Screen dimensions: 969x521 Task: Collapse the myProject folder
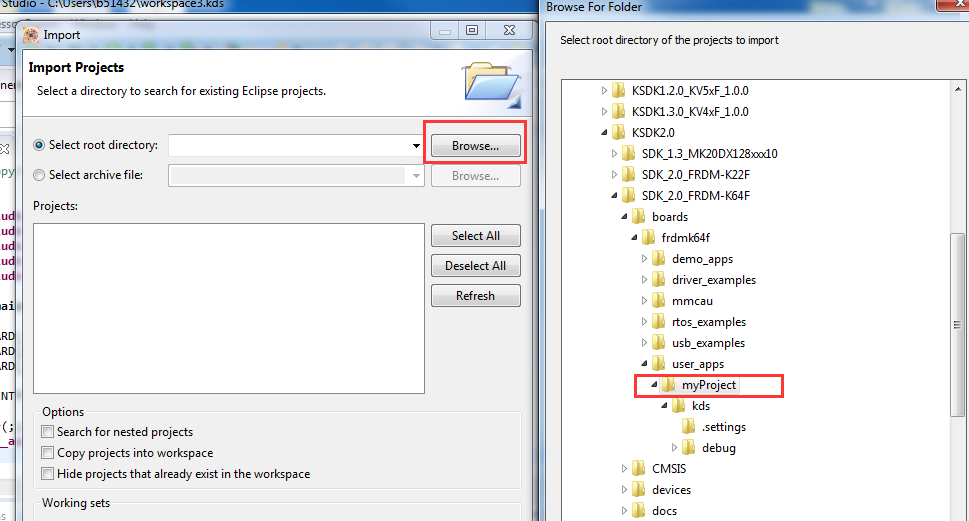click(x=654, y=384)
